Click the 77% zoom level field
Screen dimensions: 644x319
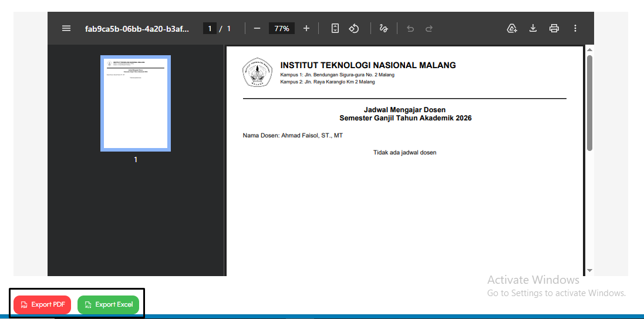pos(282,28)
